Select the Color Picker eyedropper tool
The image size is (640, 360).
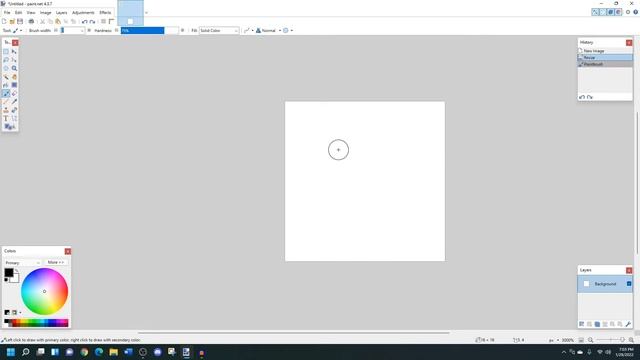(x=14, y=102)
